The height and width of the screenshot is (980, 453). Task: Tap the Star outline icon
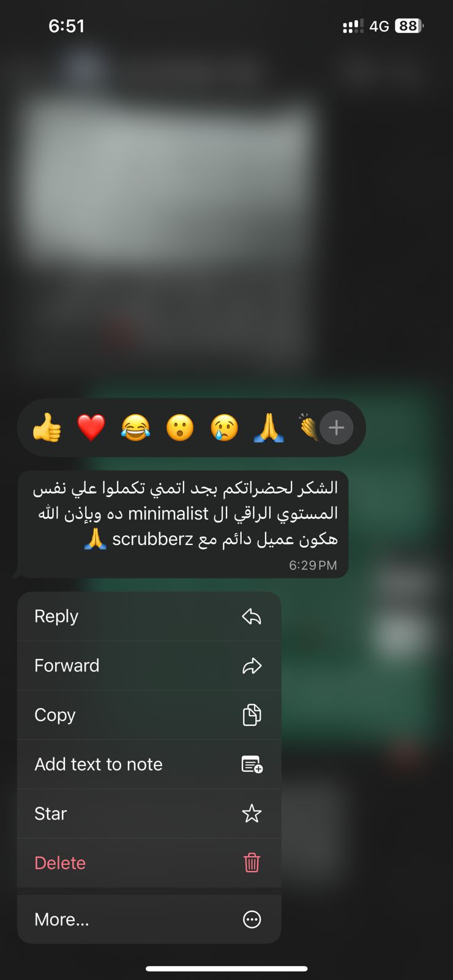[x=252, y=813]
